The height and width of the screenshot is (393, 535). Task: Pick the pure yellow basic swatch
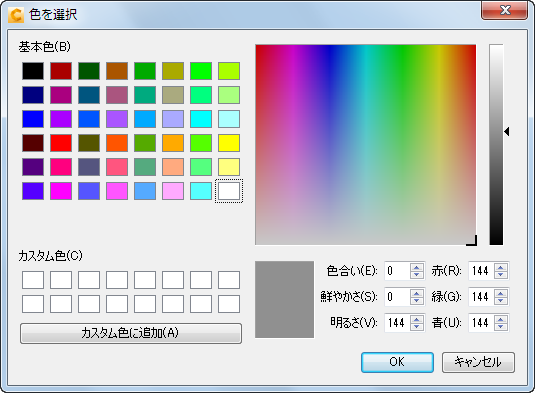tap(229, 143)
